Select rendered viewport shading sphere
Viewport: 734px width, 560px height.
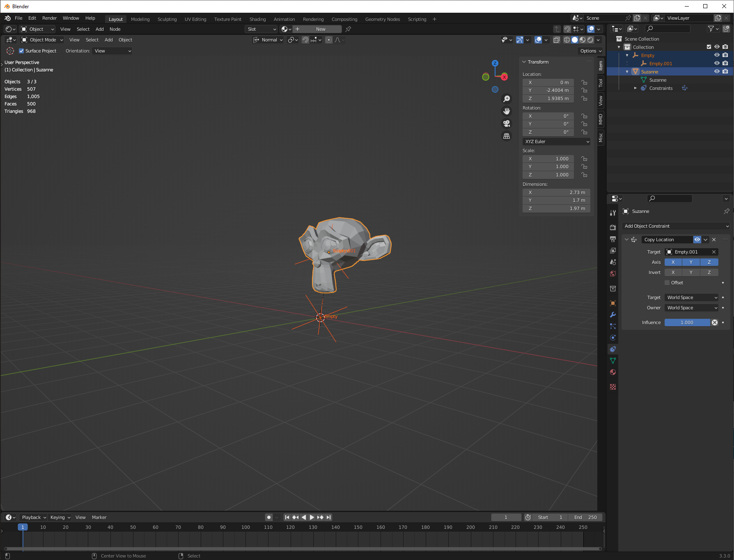tap(590, 40)
